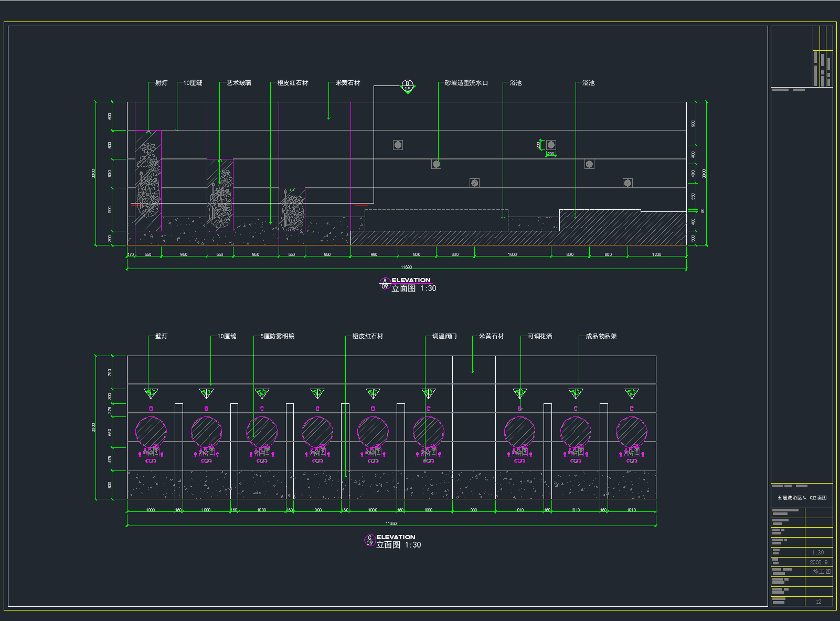Click 10厘缝 label in the top elevation
This screenshot has width=840, height=621.
(193, 83)
